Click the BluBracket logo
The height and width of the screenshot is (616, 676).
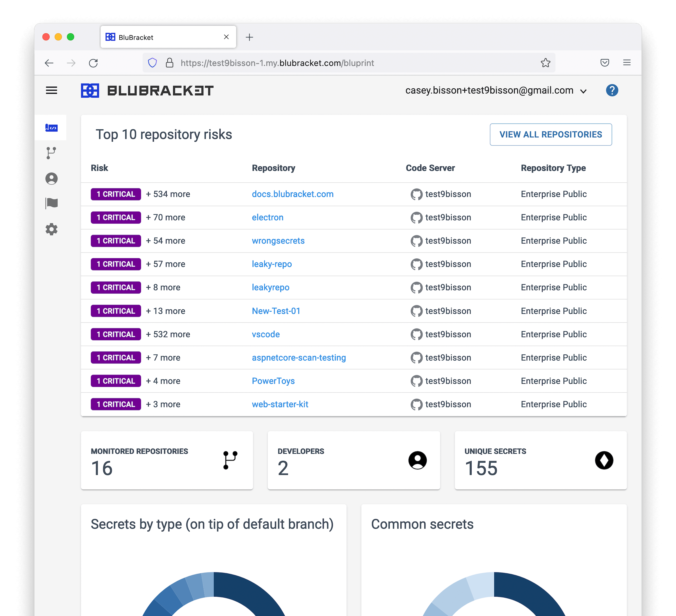pos(147,91)
